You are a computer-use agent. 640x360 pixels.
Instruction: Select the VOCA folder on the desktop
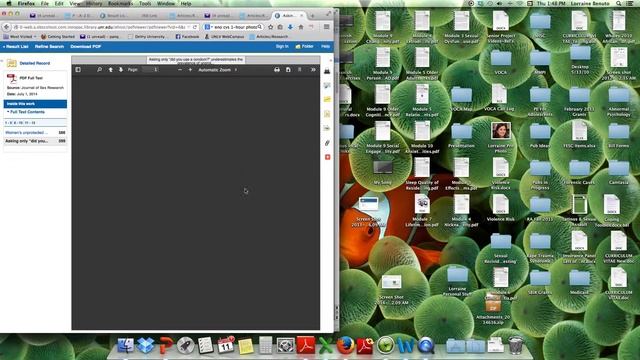(x=501, y=62)
